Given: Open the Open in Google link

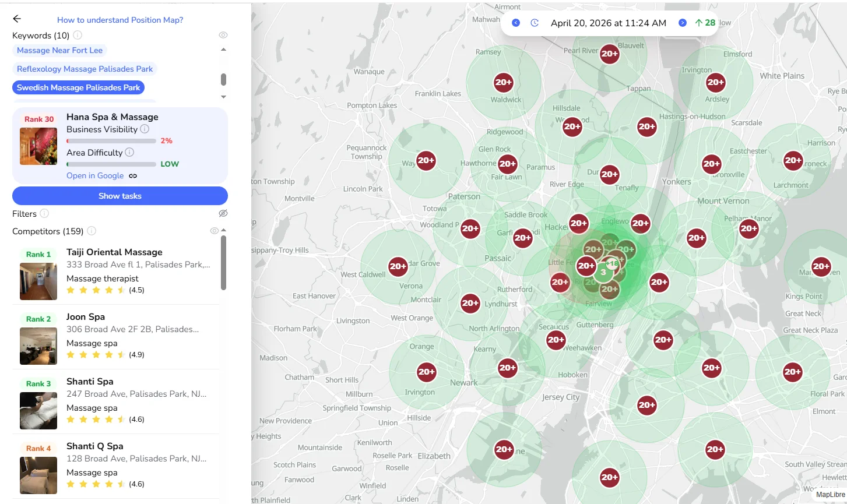Looking at the screenshot, I should tap(95, 176).
